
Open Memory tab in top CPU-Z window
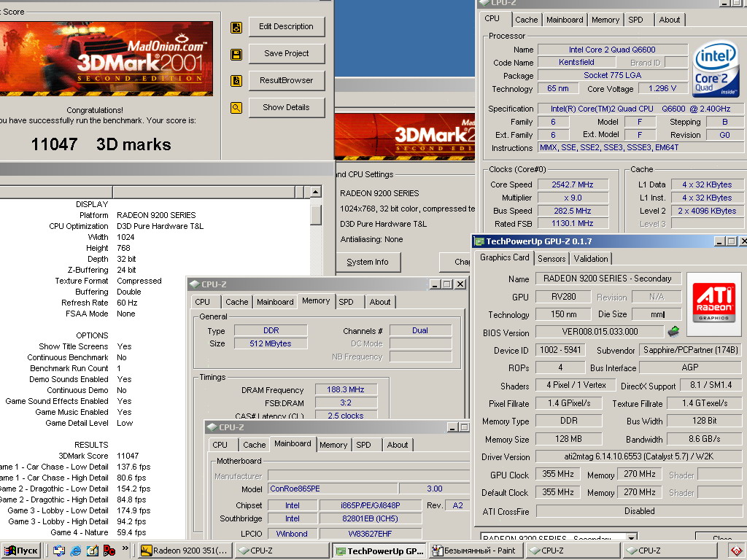(605, 20)
